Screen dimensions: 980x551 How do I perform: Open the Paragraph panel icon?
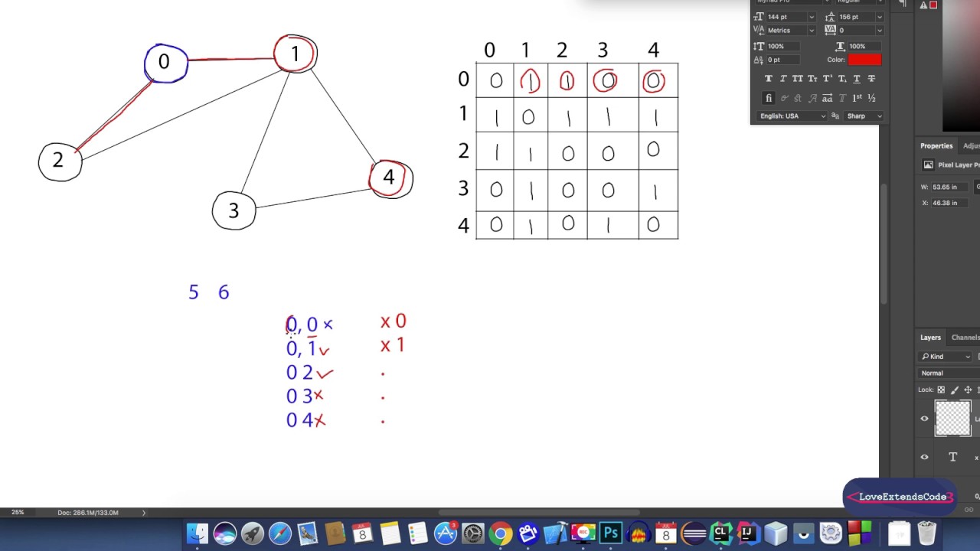[x=903, y=5]
